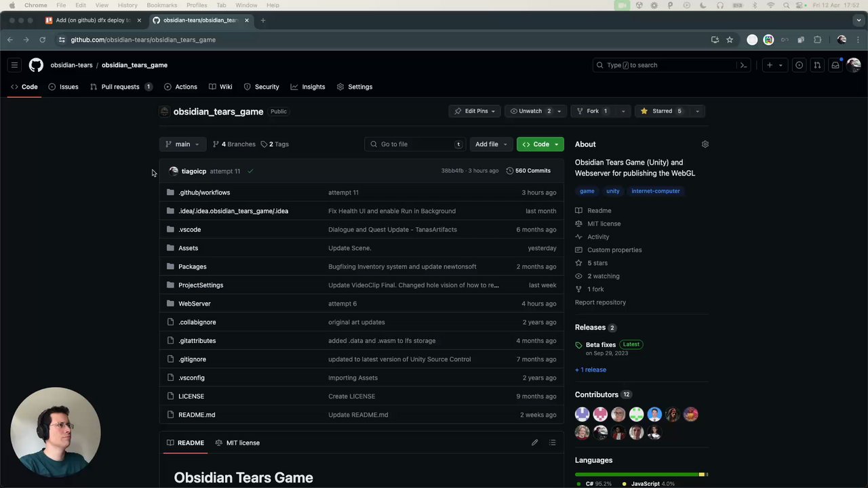Open Chrome extensions puzzle icon
This screenshot has height=488, width=868.
coord(817,40)
